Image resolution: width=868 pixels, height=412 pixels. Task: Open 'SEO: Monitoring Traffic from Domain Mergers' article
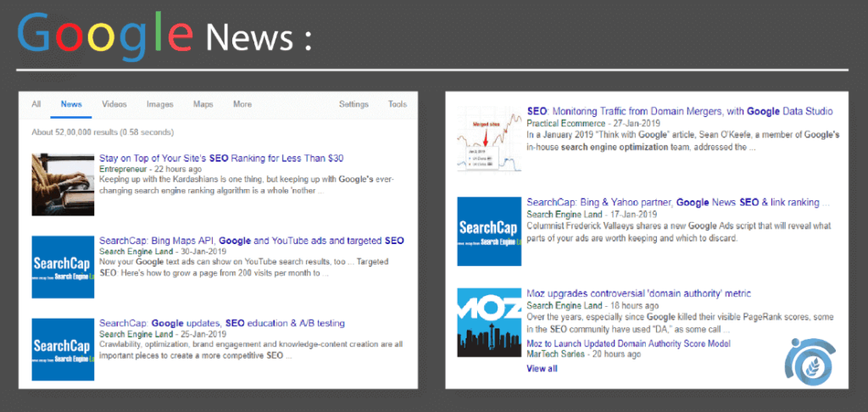click(x=679, y=111)
